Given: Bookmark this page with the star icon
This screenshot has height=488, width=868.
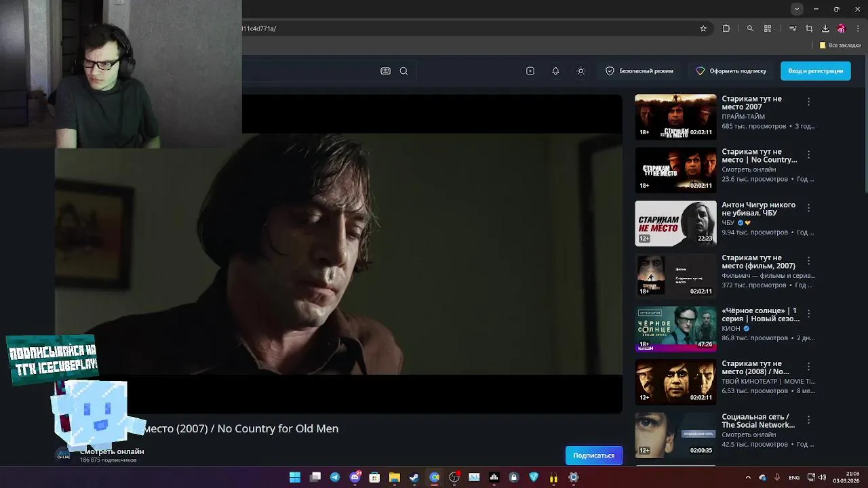Looking at the screenshot, I should click(703, 28).
